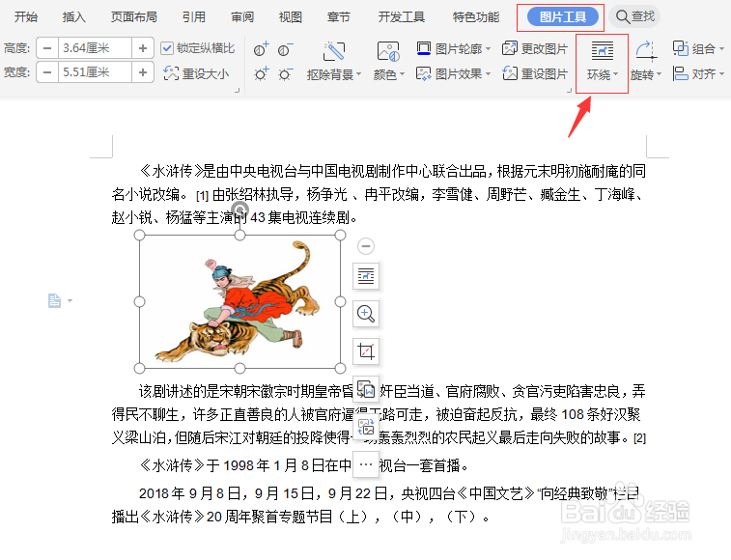This screenshot has width=731, height=560.
Task: Expand the 旋转 dropdown arrow
Action: [x=659, y=74]
